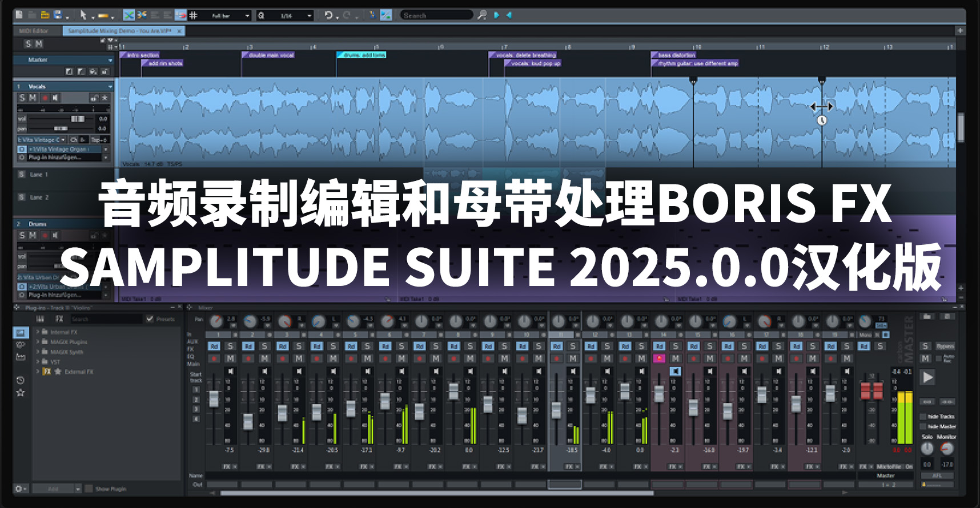Click the folder icon atop the Master section
The height and width of the screenshot is (508, 980).
click(x=927, y=316)
